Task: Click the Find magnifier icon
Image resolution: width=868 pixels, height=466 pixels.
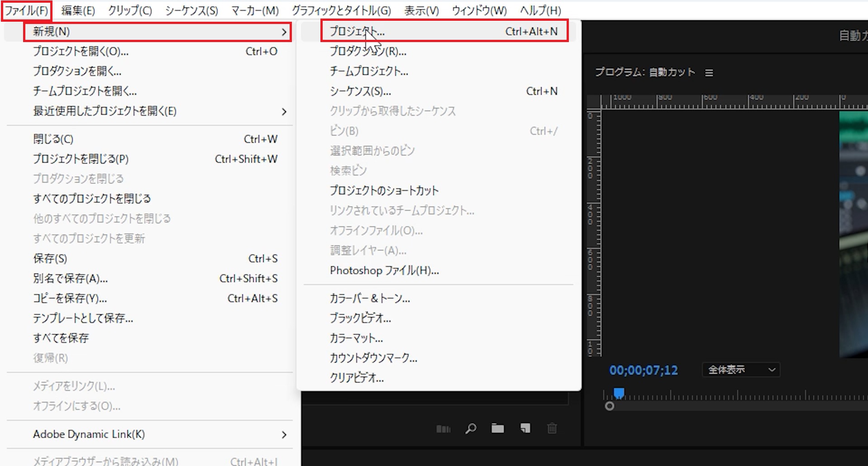Action: pyautogui.click(x=471, y=428)
